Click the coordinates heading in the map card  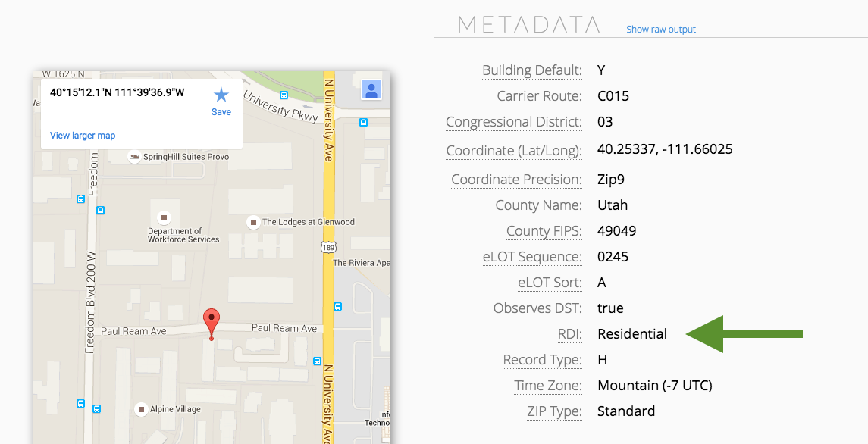(x=118, y=92)
